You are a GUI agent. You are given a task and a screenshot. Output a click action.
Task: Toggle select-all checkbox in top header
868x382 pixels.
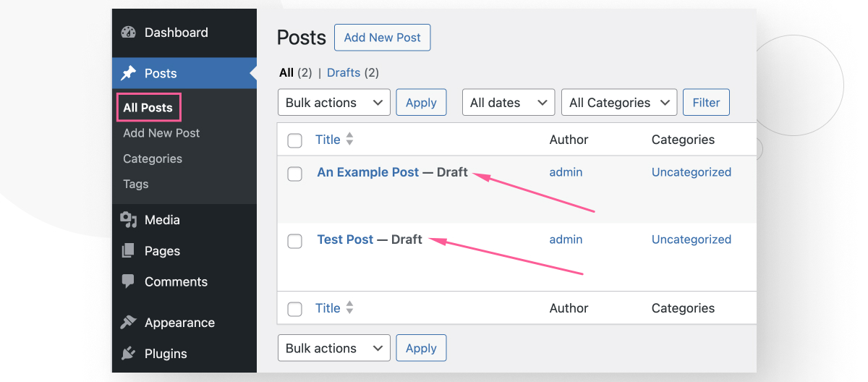click(x=294, y=140)
